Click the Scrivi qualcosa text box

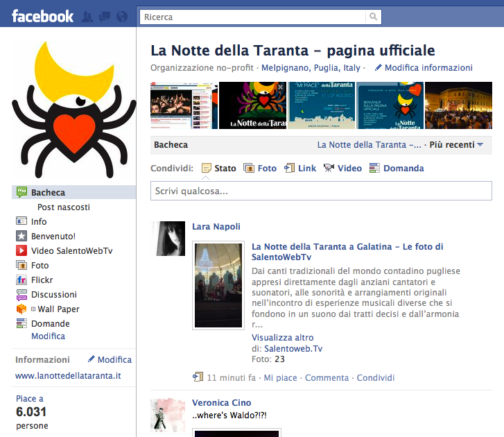click(321, 191)
